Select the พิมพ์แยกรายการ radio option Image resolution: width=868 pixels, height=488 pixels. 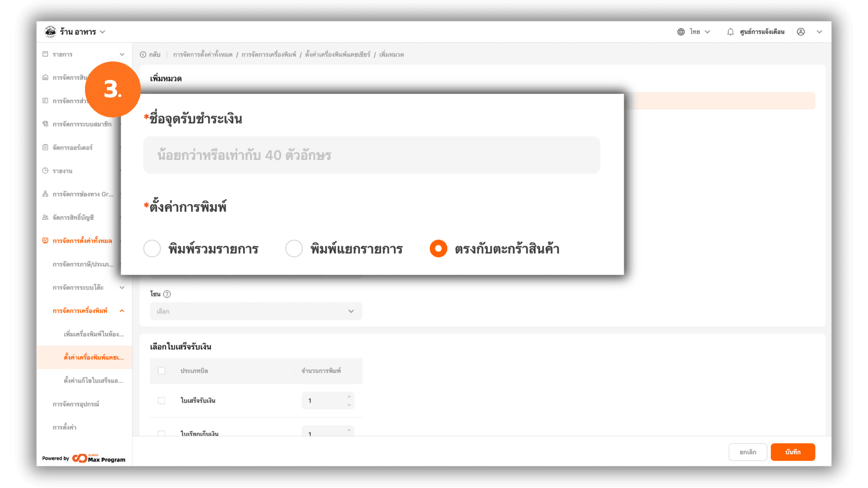point(294,249)
